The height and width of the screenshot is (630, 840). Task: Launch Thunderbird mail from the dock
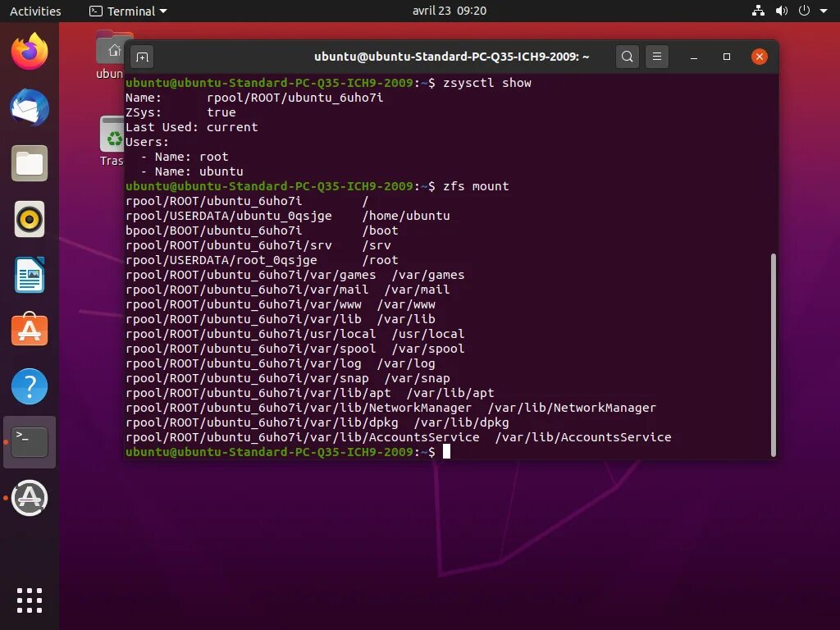pos(30,107)
